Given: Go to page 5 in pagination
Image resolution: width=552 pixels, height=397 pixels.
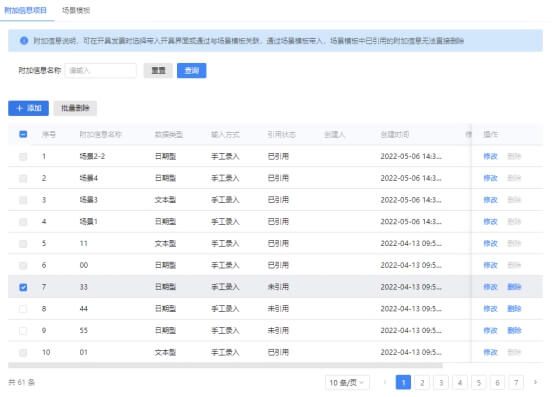Looking at the screenshot, I should point(479,383).
